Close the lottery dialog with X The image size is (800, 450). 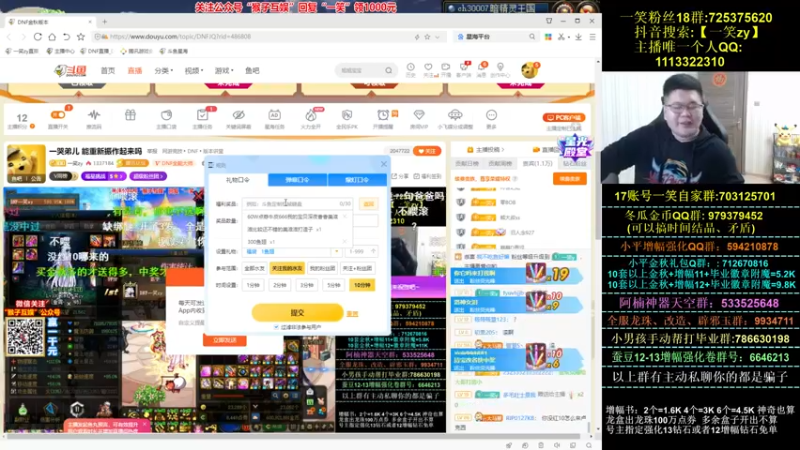tap(384, 164)
